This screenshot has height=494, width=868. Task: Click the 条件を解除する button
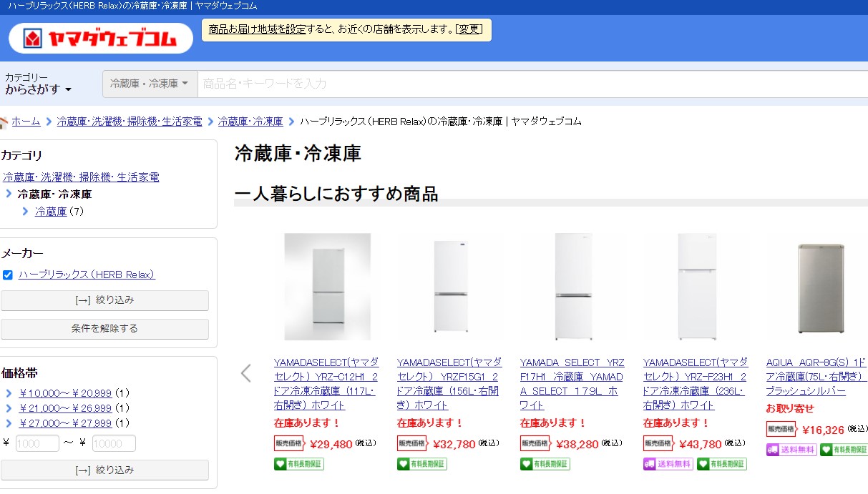pyautogui.click(x=104, y=329)
